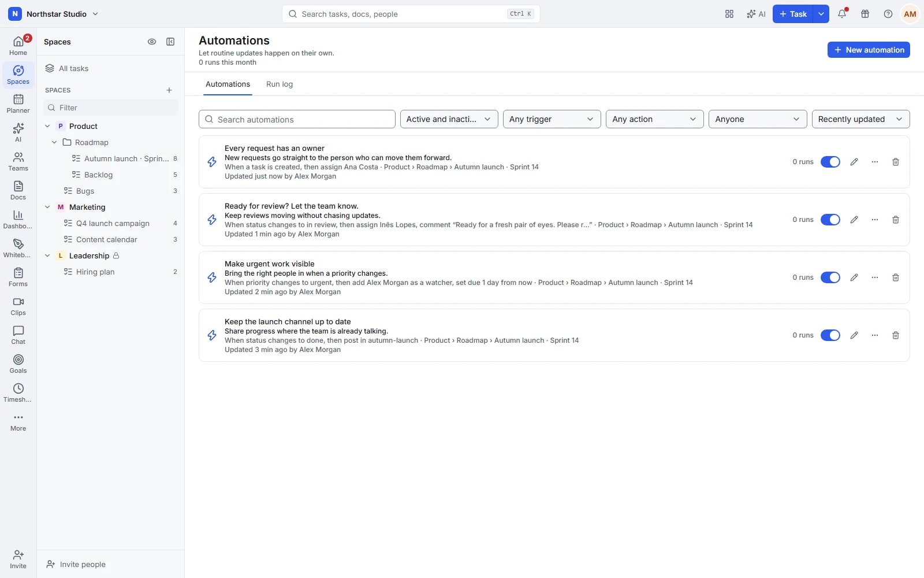Open more options for "Ready for review?" automation

875,220
